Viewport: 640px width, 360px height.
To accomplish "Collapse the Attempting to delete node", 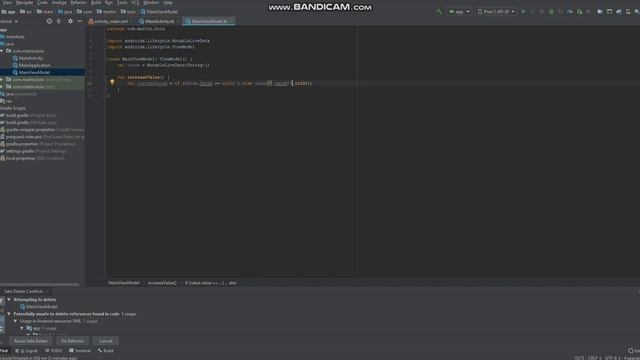I will tap(9, 300).
